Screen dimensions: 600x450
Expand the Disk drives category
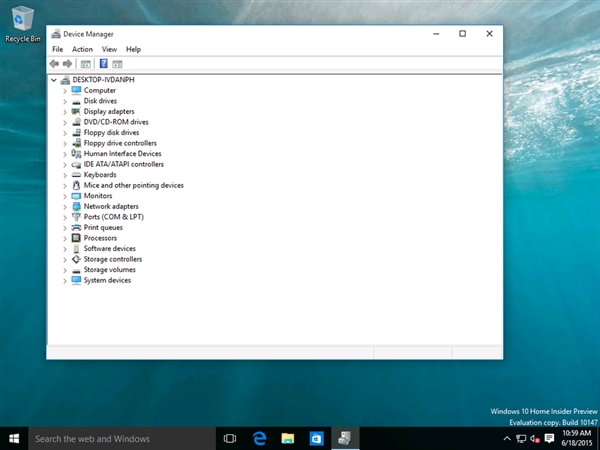click(x=65, y=101)
